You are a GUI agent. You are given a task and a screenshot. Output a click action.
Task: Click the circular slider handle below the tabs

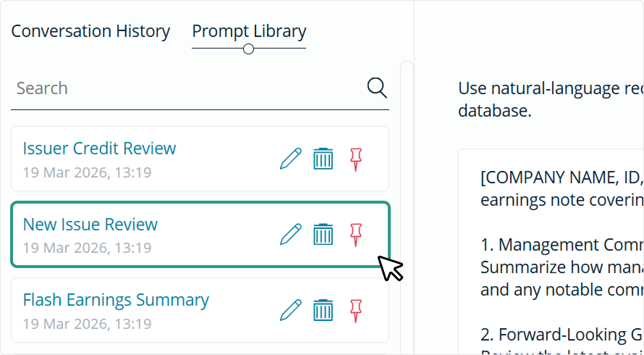click(249, 48)
